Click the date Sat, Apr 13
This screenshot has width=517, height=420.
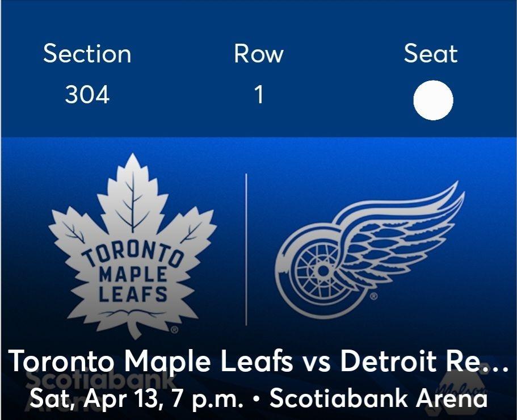click(90, 399)
